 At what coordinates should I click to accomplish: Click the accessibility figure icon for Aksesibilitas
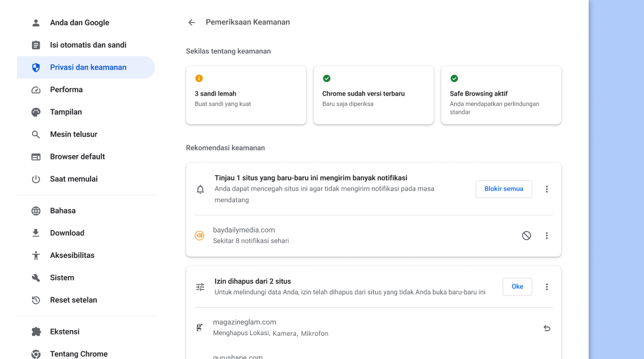36,255
